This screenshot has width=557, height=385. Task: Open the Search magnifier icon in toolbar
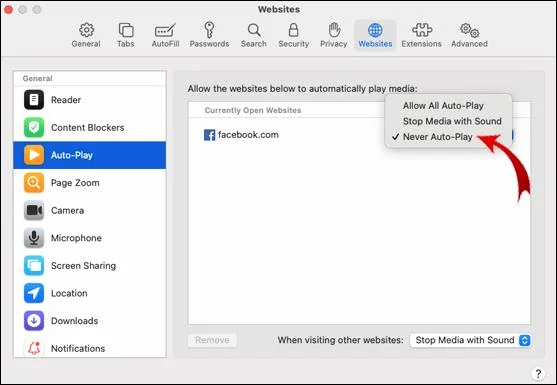(254, 31)
